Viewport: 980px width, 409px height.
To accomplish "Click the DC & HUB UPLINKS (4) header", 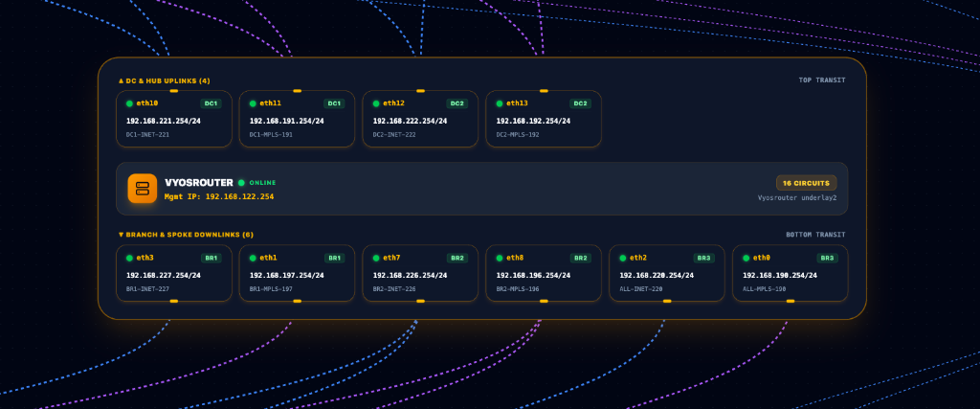I will coord(165,80).
